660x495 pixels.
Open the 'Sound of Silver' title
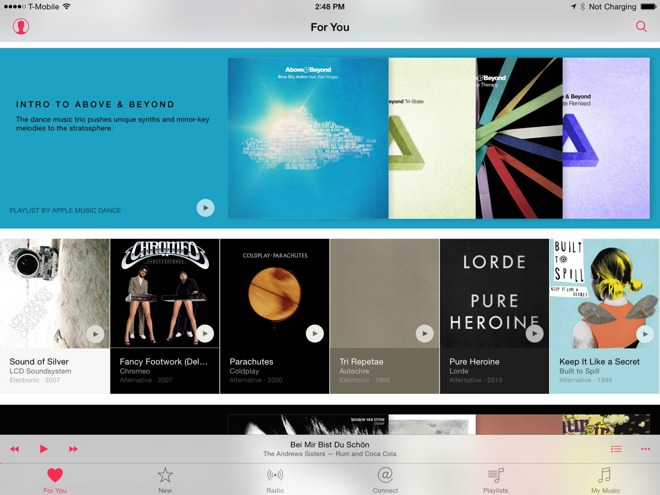click(39, 362)
